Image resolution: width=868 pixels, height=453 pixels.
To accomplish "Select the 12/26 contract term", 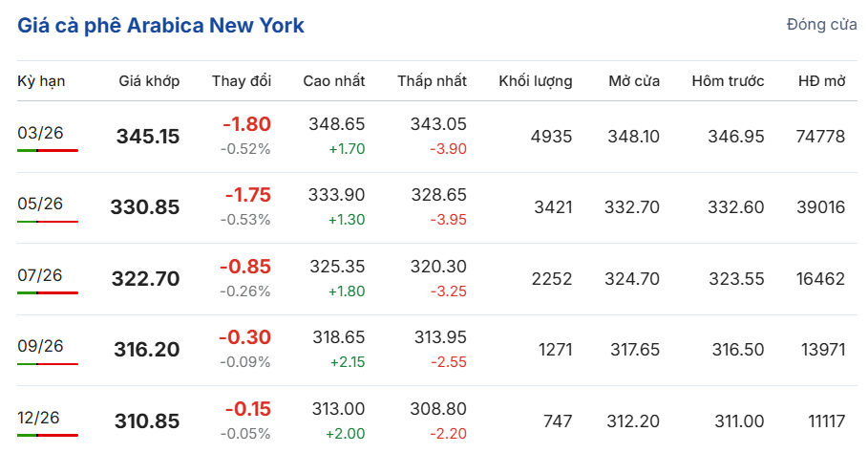I will (x=40, y=418).
